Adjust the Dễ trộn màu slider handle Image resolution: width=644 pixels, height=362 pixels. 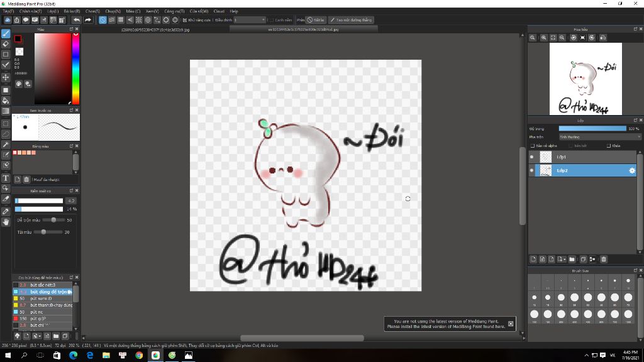[x=53, y=220]
